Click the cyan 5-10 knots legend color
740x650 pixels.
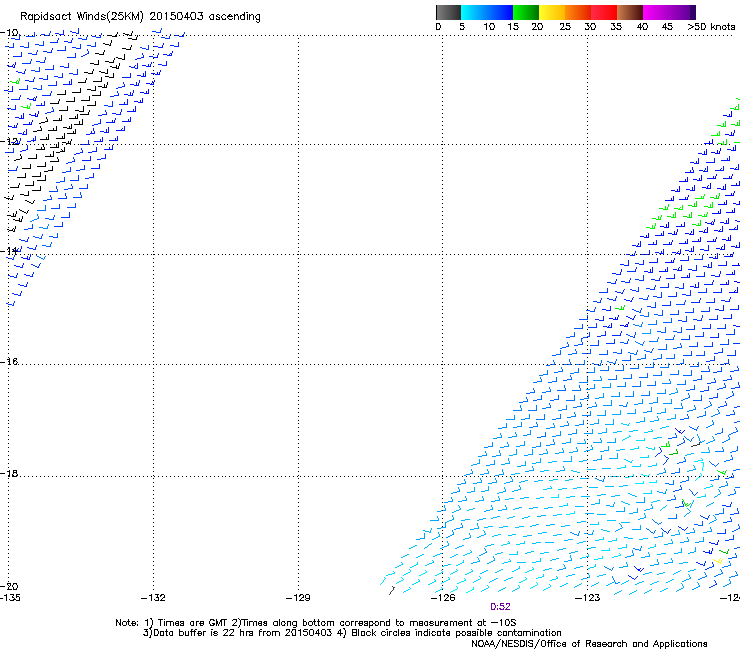pos(474,12)
